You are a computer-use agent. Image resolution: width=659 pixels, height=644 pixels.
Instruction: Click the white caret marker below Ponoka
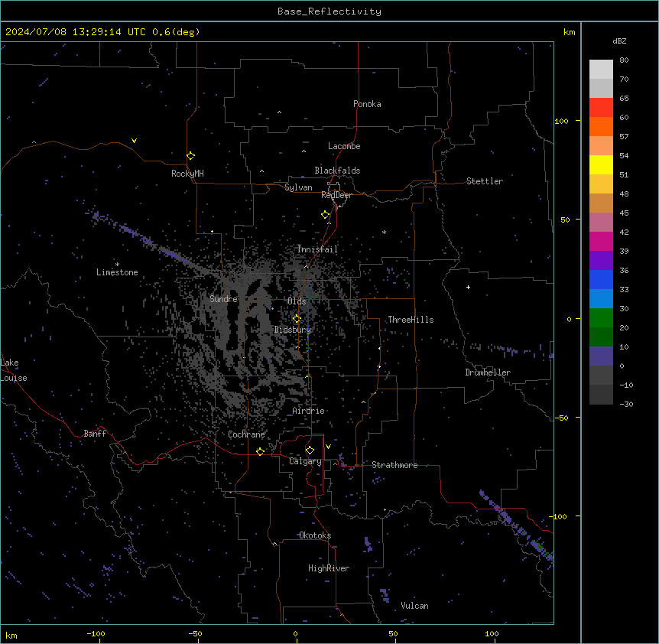(x=279, y=112)
